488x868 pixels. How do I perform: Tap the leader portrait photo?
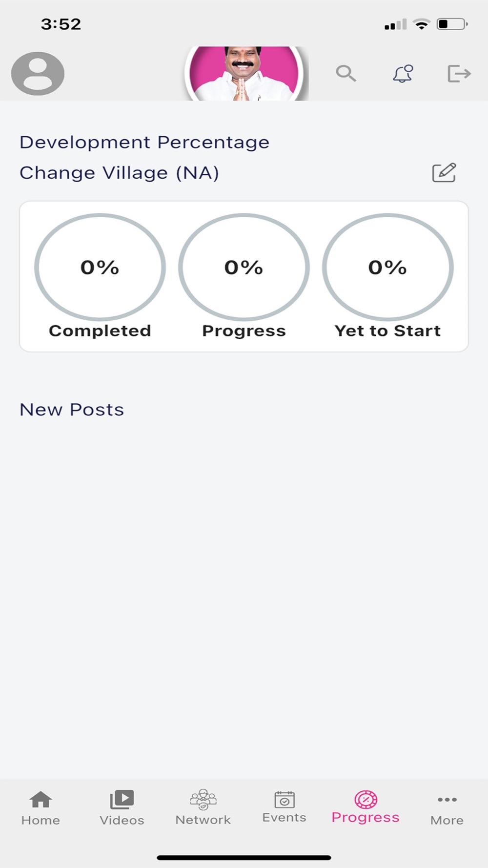244,73
